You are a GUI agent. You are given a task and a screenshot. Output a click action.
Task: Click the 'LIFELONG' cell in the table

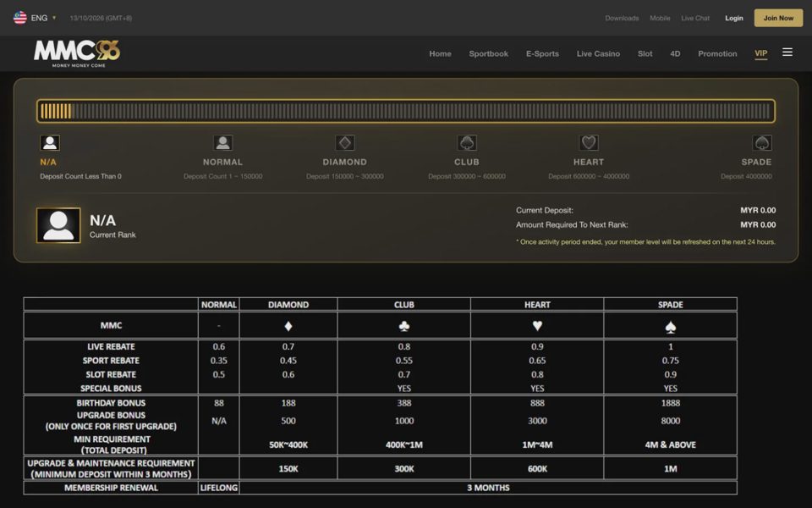click(x=218, y=488)
